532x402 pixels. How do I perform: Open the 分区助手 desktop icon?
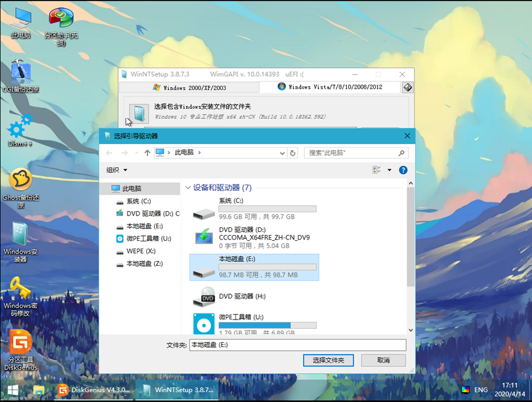click(x=61, y=26)
